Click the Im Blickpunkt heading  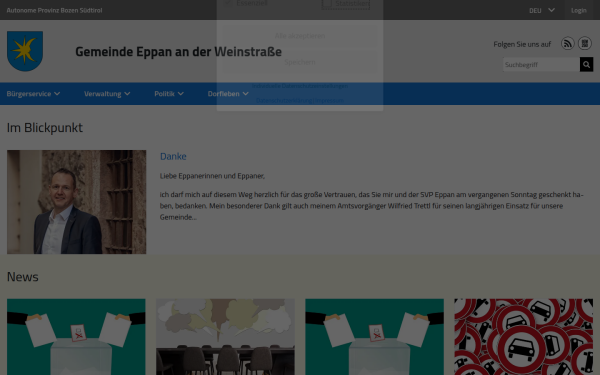(x=45, y=128)
